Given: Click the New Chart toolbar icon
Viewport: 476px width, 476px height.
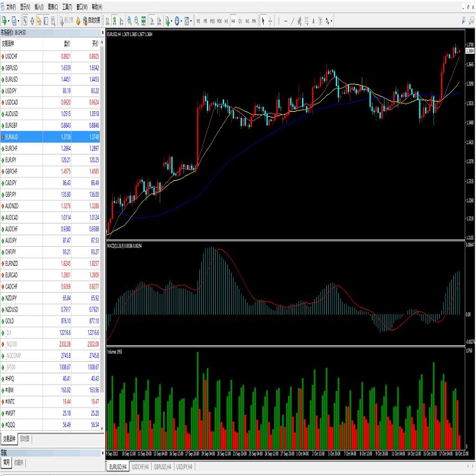Looking at the screenshot, I should pyautogui.click(x=4, y=21).
